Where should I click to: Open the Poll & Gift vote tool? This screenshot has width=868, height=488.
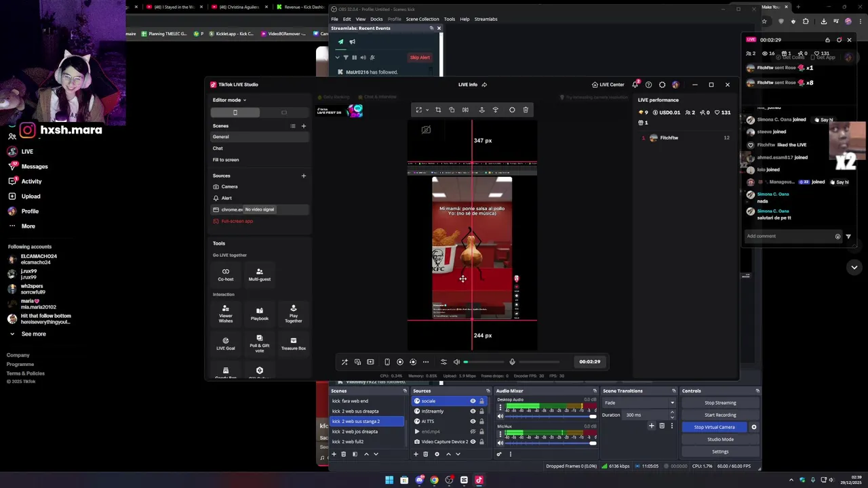tap(259, 344)
